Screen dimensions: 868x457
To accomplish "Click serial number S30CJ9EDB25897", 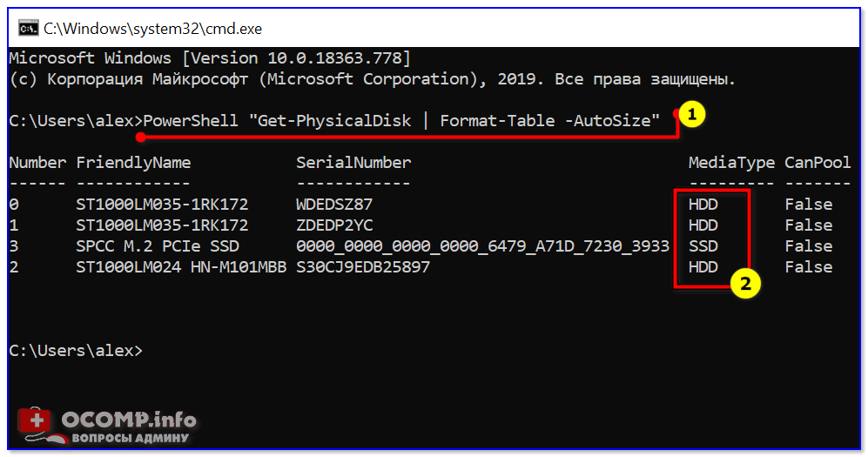I will [362, 267].
